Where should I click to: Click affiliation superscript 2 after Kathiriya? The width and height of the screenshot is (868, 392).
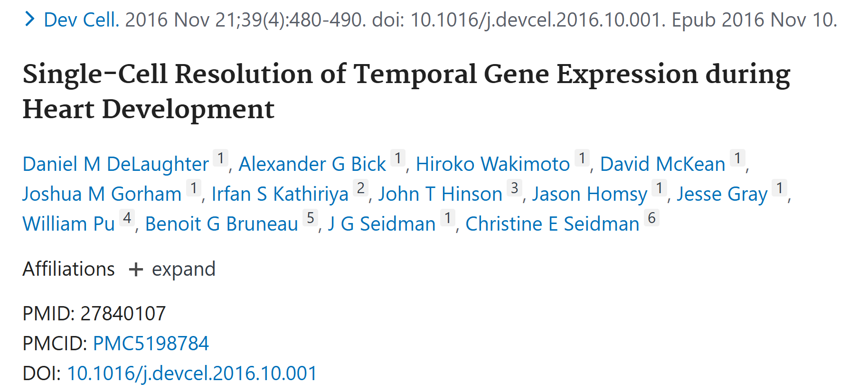click(361, 188)
